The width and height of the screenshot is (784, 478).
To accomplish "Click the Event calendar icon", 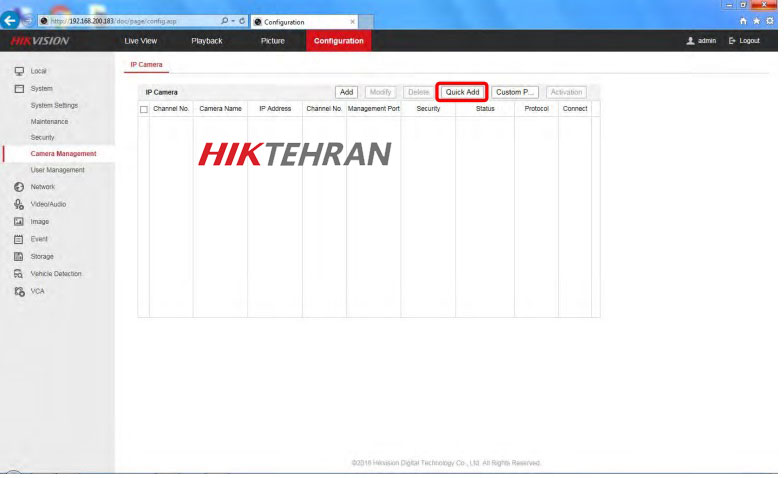I will coord(19,239).
